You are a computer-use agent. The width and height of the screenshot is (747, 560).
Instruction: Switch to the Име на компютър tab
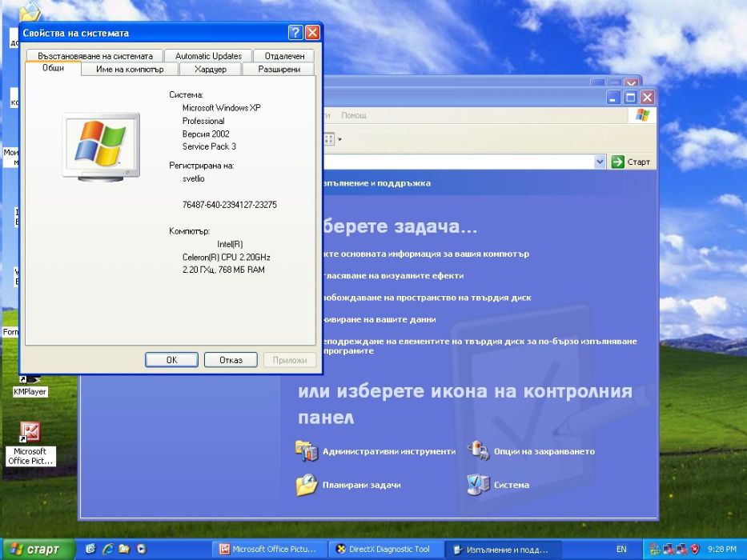point(130,69)
